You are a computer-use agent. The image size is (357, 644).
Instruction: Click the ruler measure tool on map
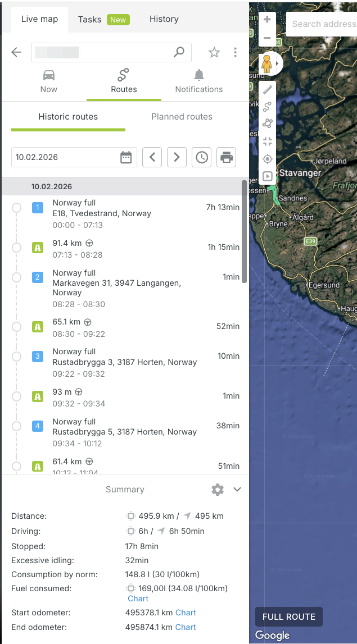coord(268,90)
